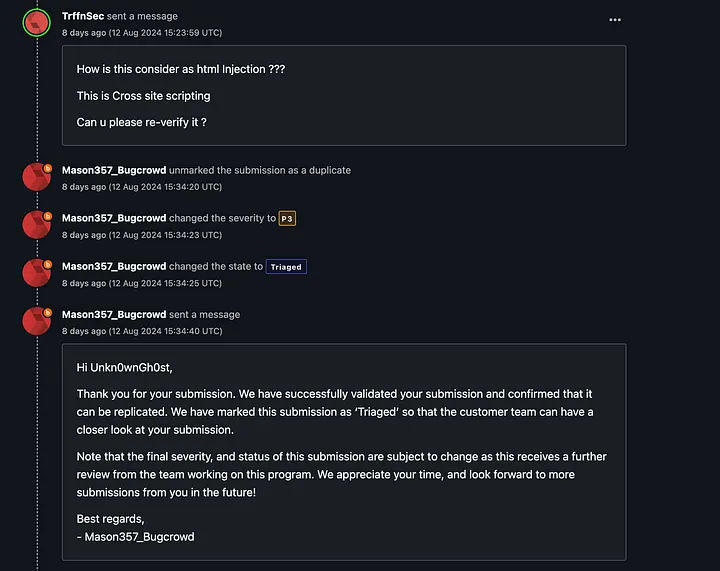Screen dimensions: 720x571
Task: Open Mason357_Bugcrowd name above the reply message
Action: click(x=114, y=314)
